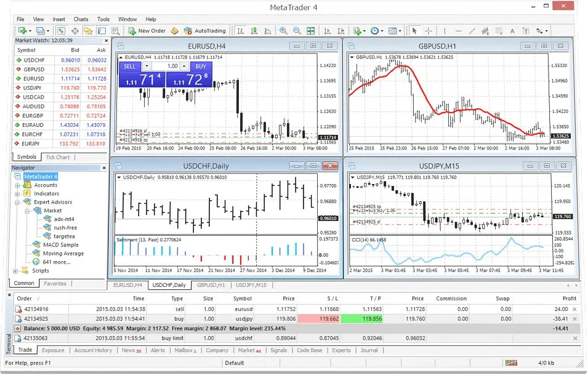588x378 pixels.
Task: Select the Cursor arrow tool
Action: [x=414, y=31]
